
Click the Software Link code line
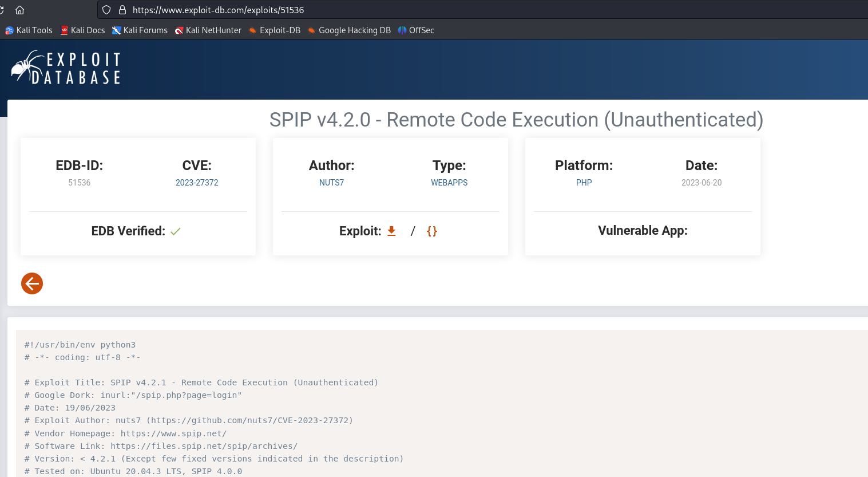coord(161,446)
